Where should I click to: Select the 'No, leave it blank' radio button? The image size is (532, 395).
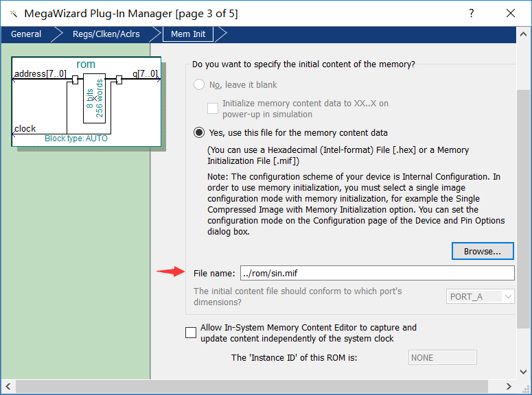click(199, 84)
